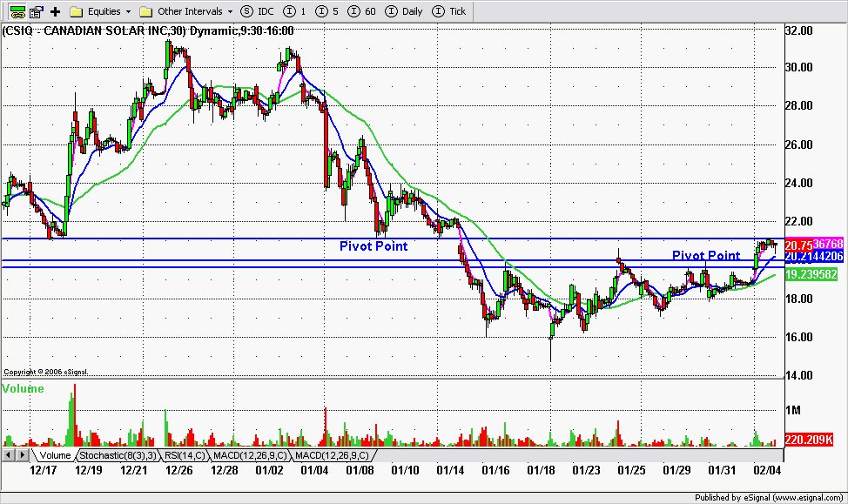Open the page properties icon
This screenshot has width=848, height=504.
click(37, 11)
